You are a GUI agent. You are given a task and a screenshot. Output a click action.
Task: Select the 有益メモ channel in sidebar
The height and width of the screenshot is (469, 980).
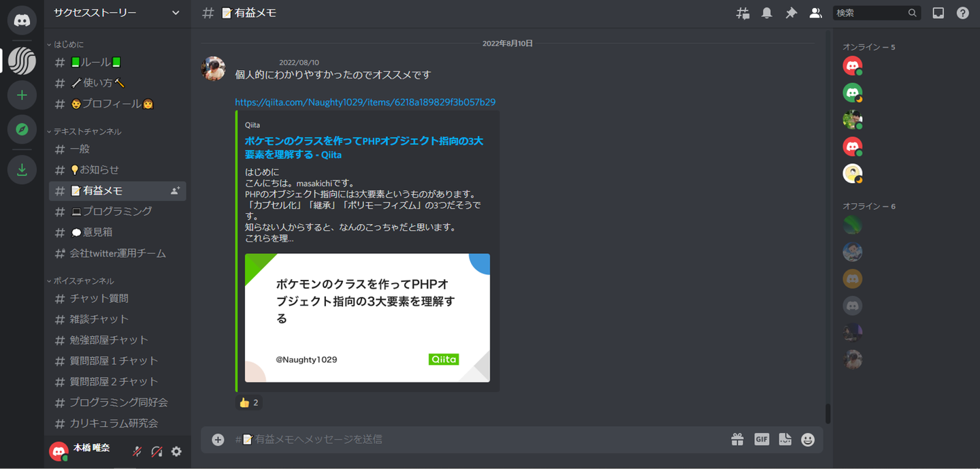[x=117, y=191]
